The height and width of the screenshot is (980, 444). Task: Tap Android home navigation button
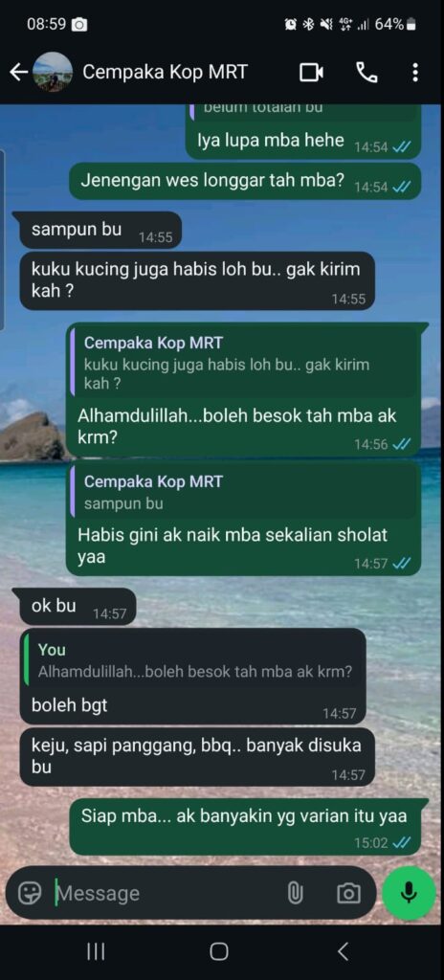[x=219, y=952]
